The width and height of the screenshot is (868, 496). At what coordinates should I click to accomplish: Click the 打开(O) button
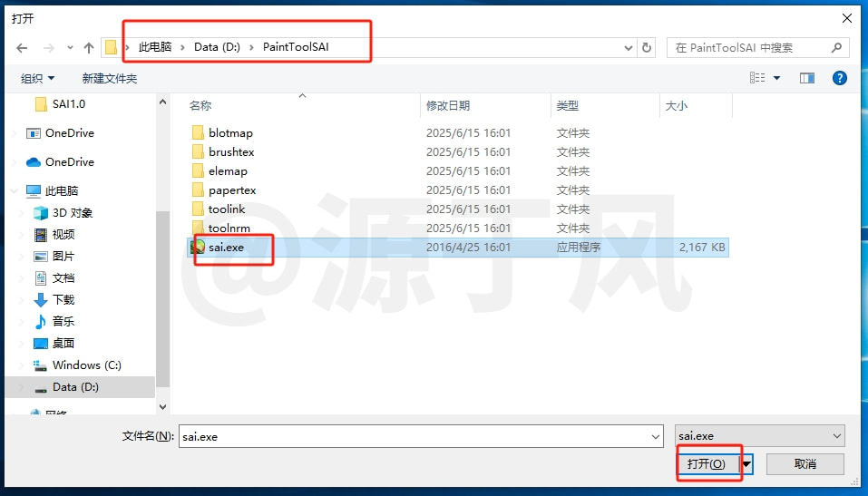click(707, 464)
